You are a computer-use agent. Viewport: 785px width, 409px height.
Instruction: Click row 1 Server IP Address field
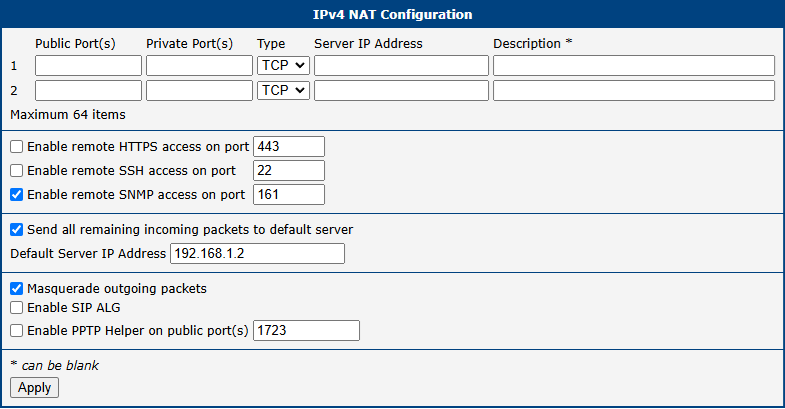(402, 66)
